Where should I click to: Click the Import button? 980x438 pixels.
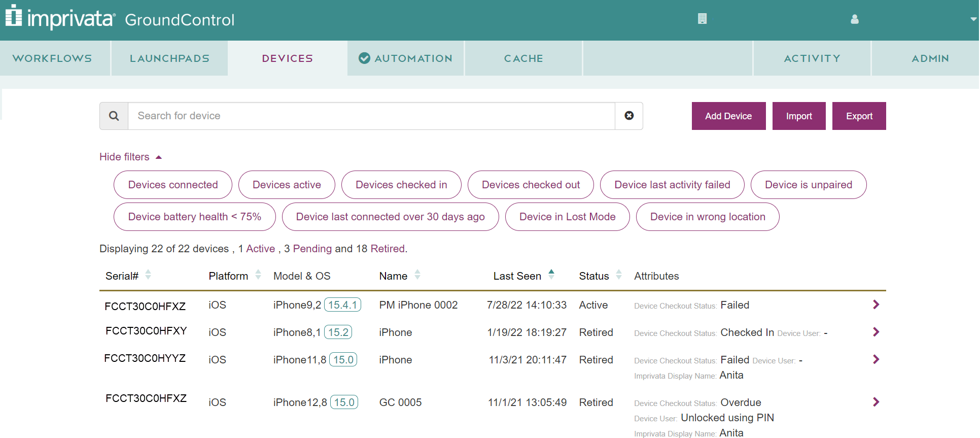click(x=799, y=116)
